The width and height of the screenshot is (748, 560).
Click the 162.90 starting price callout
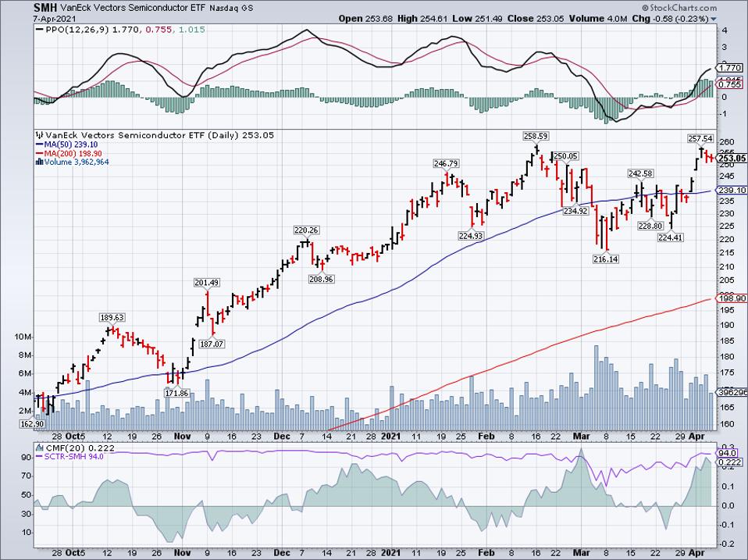(x=32, y=424)
